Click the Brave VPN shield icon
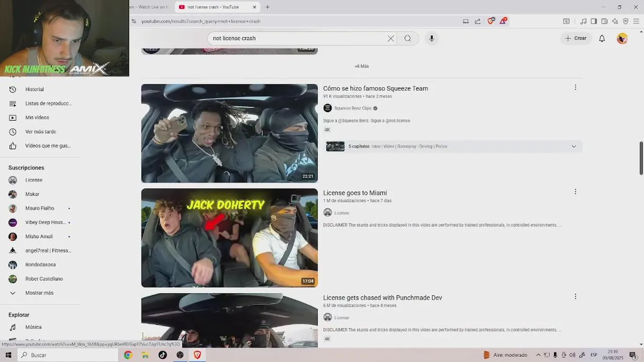This screenshot has height=362, width=644. [625, 21]
